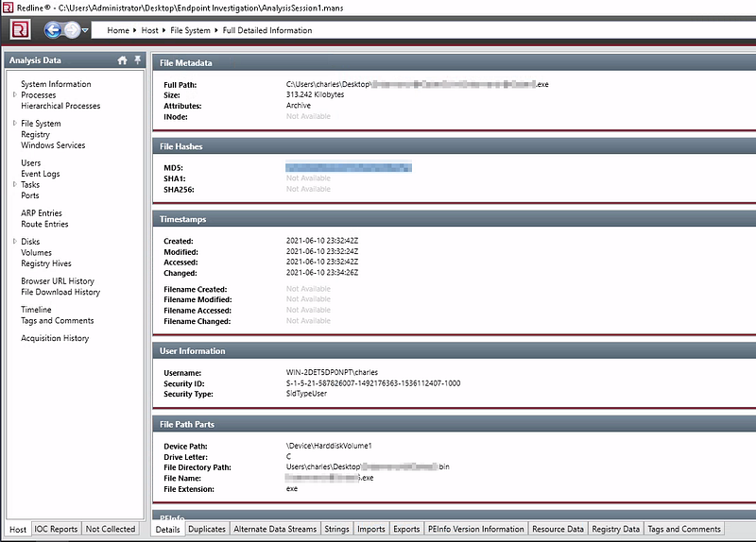
Task: Open ARP Entries
Action: 42,213
